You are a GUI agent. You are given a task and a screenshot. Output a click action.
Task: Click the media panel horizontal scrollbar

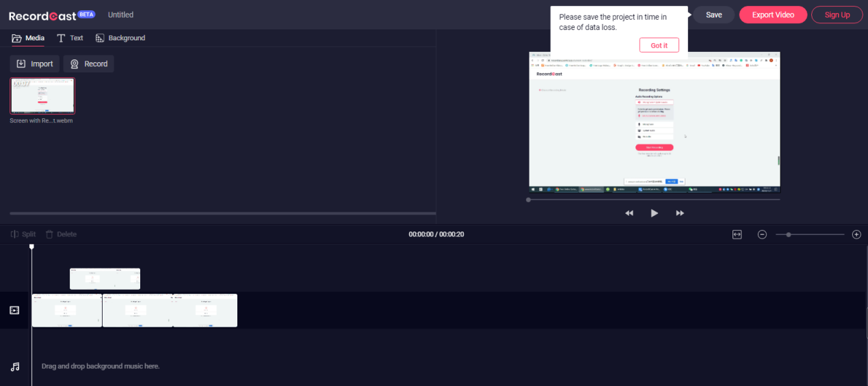pyautogui.click(x=222, y=213)
